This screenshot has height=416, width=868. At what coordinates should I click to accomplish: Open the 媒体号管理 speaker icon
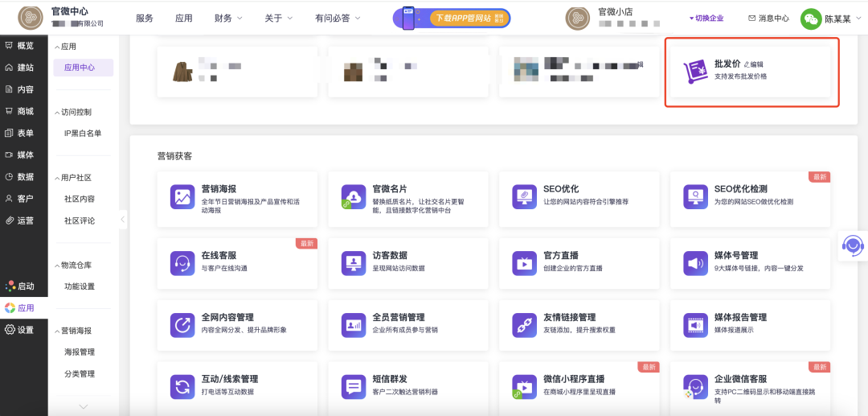(x=694, y=263)
